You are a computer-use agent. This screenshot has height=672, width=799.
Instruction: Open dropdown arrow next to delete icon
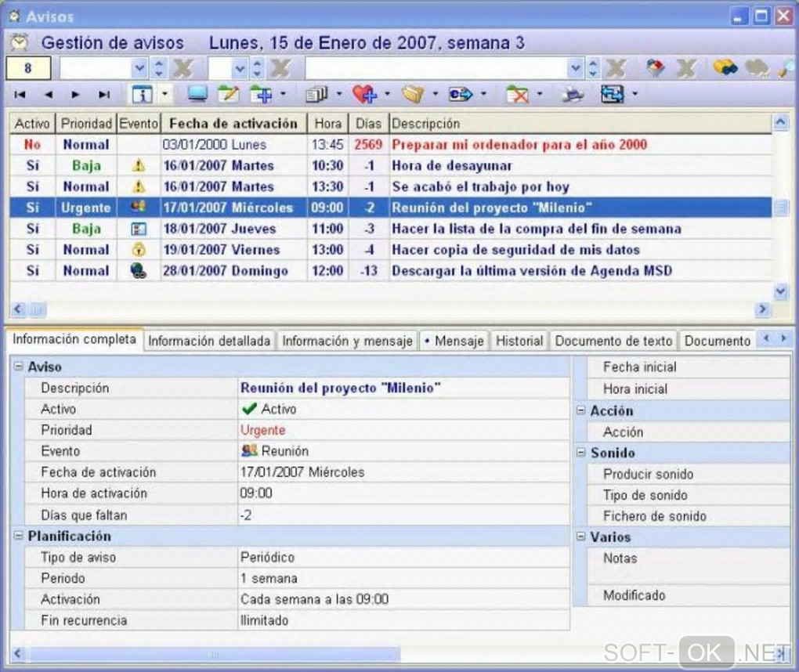point(540,94)
